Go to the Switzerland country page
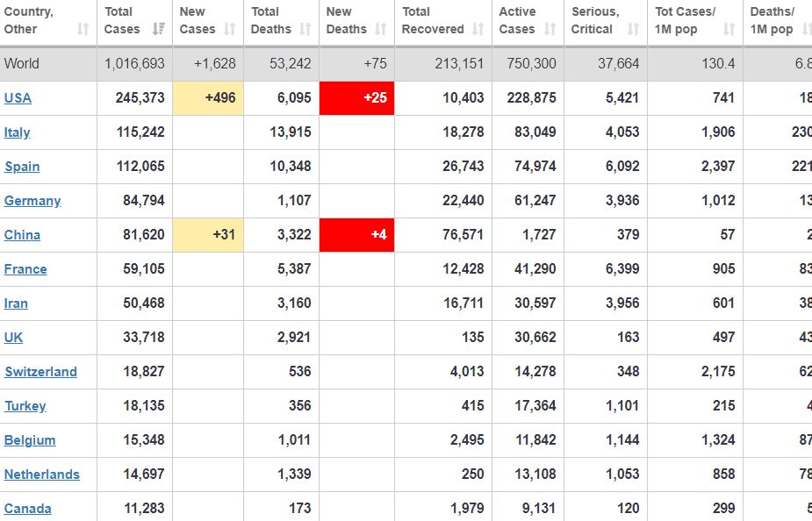This screenshot has height=521, width=812. click(40, 372)
